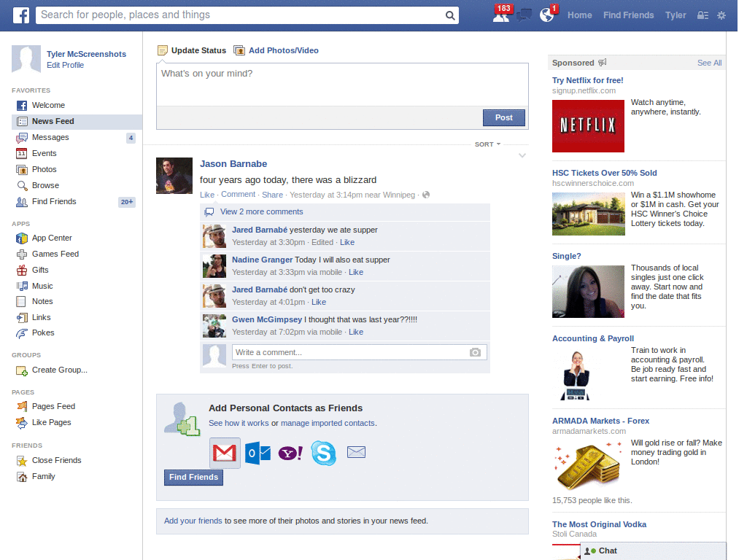Click the Pages Feed icon
747x560 pixels.
coord(21,406)
